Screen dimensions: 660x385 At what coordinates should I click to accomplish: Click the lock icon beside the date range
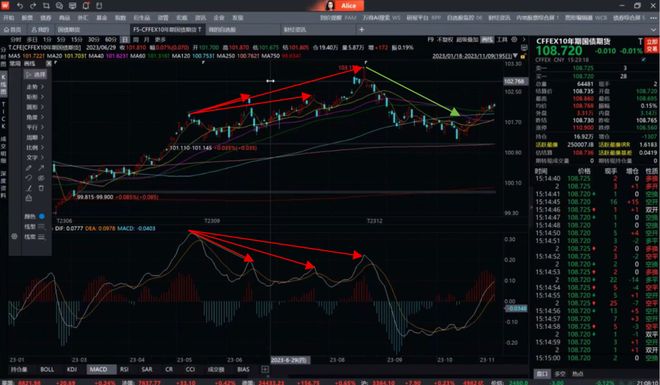pyautogui.click(x=523, y=56)
